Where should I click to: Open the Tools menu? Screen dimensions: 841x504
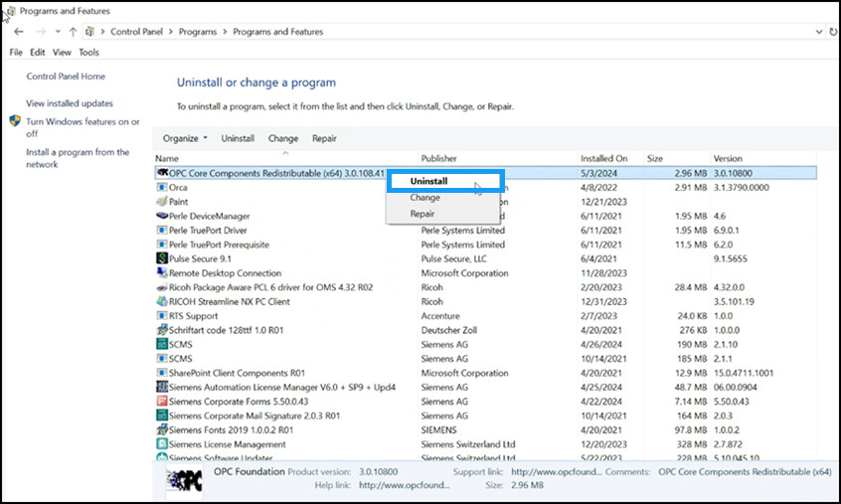pyautogui.click(x=89, y=53)
